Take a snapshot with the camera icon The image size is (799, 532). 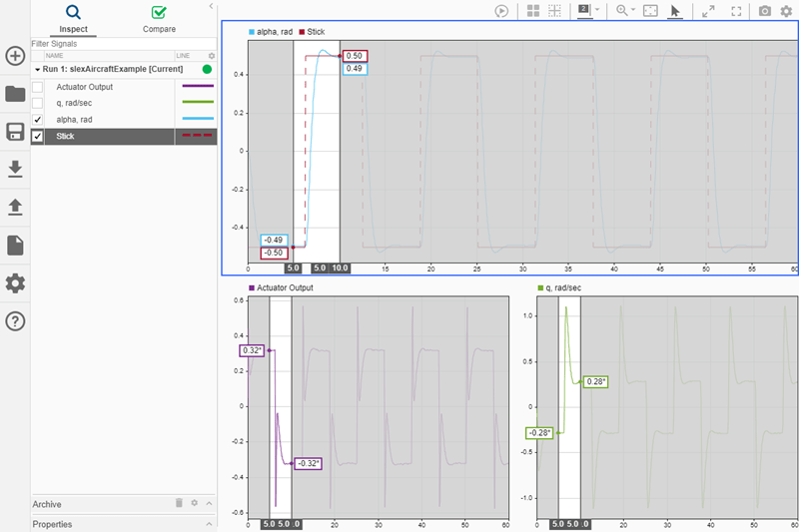coord(765,11)
